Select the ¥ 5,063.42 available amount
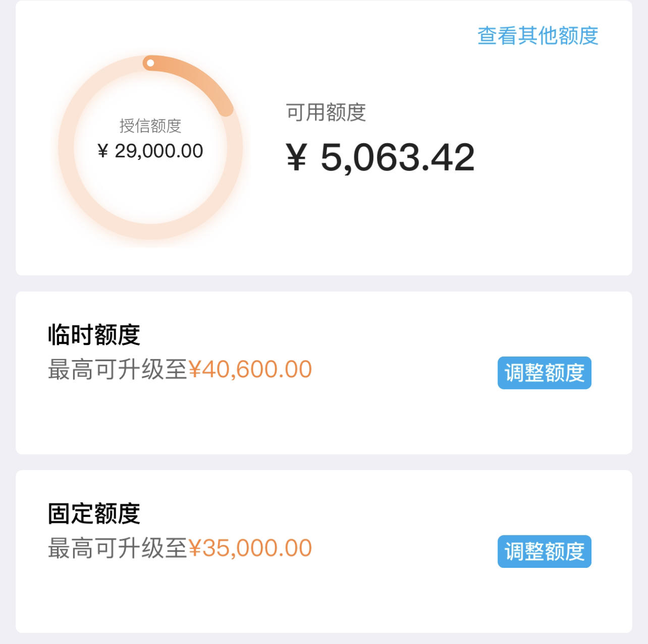This screenshot has width=648, height=644. point(380,157)
